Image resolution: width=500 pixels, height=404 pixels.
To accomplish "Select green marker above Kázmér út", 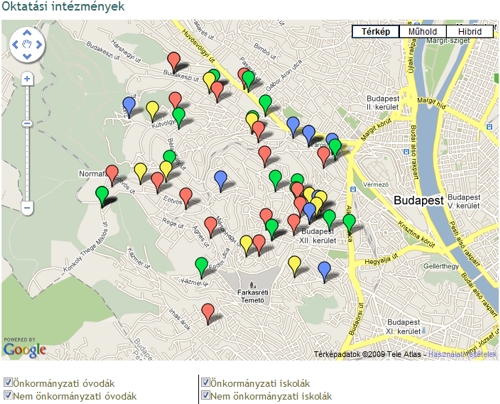I will point(201,266).
